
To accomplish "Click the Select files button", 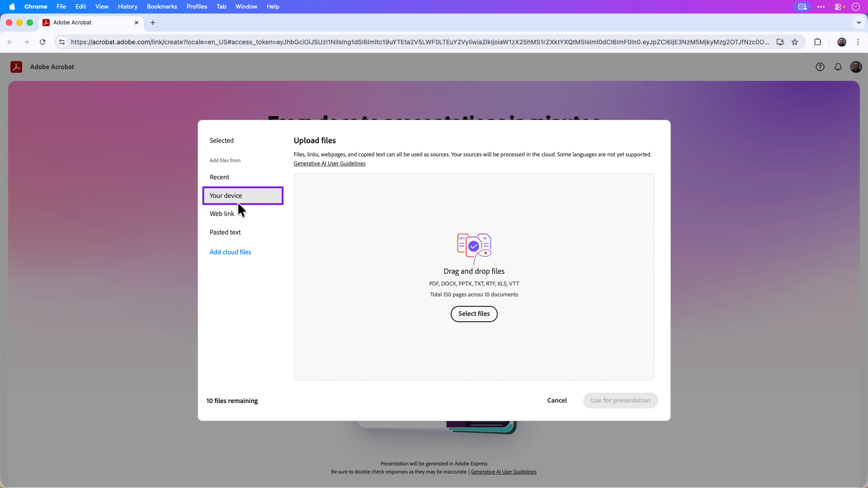I will pyautogui.click(x=474, y=314).
